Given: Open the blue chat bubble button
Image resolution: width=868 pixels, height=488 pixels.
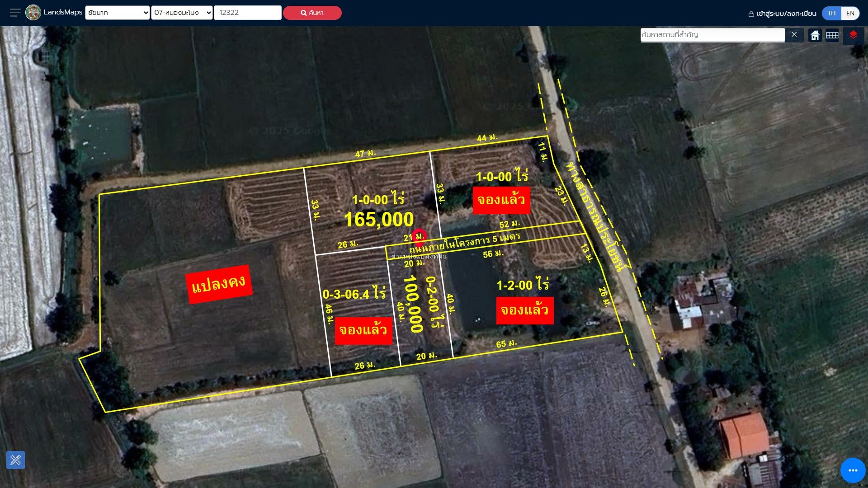Looking at the screenshot, I should [x=853, y=470].
